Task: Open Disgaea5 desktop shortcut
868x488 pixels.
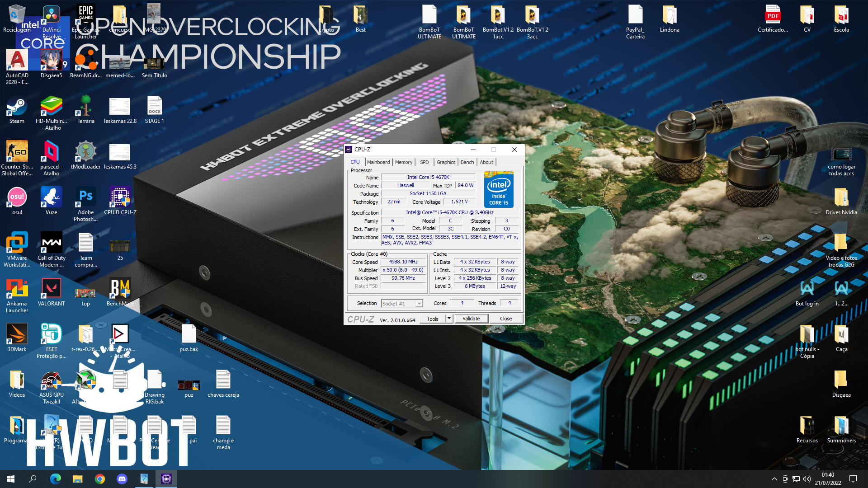Action: 51,64
